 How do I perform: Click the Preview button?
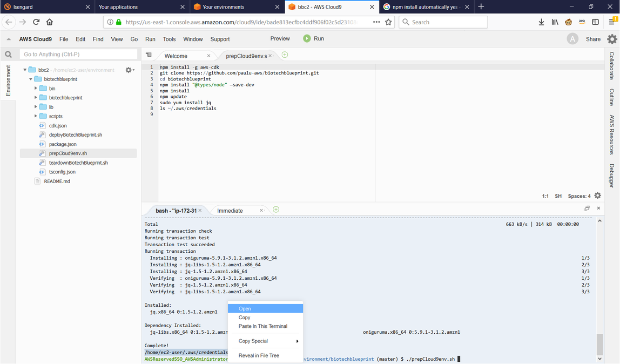(x=280, y=38)
